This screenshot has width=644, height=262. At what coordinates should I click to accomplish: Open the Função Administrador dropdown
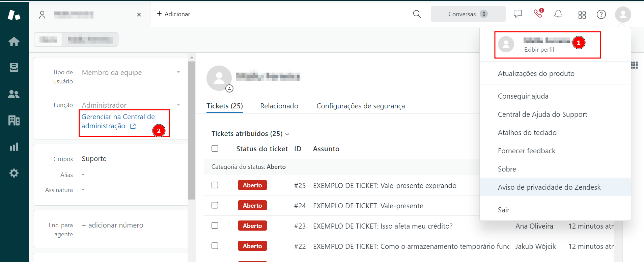pyautogui.click(x=178, y=105)
